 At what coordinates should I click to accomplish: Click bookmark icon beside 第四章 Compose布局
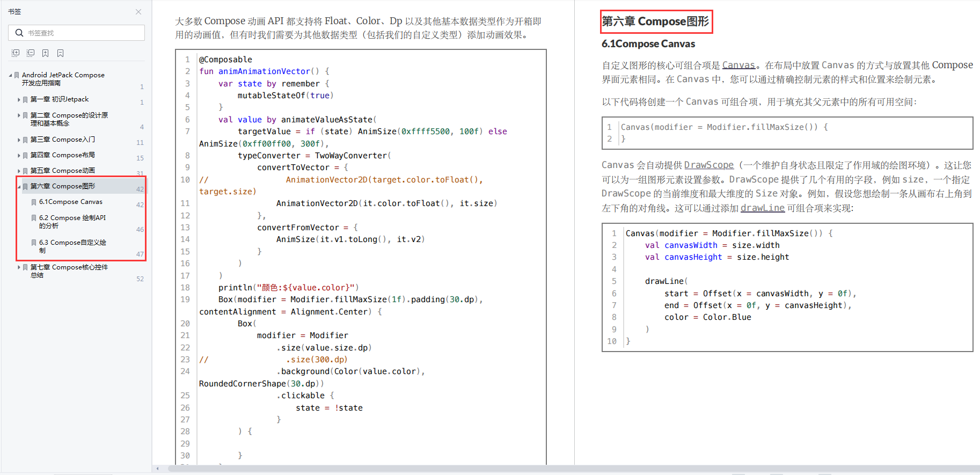[x=25, y=156]
